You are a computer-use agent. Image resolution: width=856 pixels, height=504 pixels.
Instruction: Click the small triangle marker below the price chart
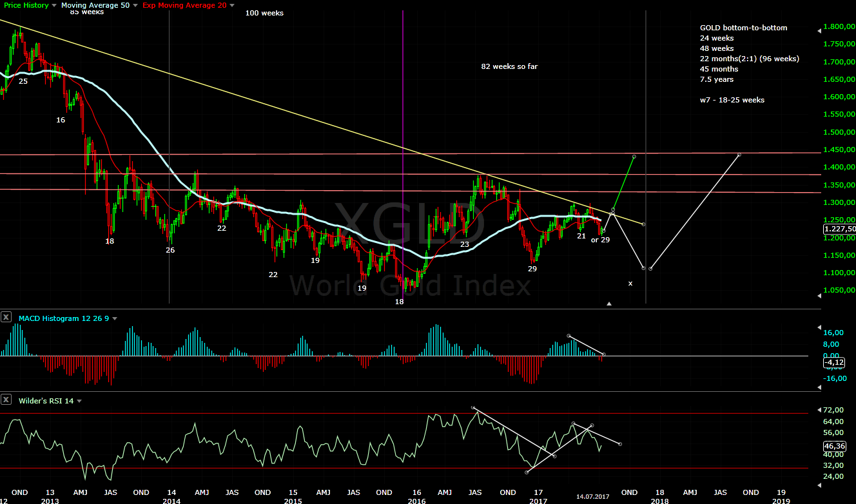click(608, 302)
